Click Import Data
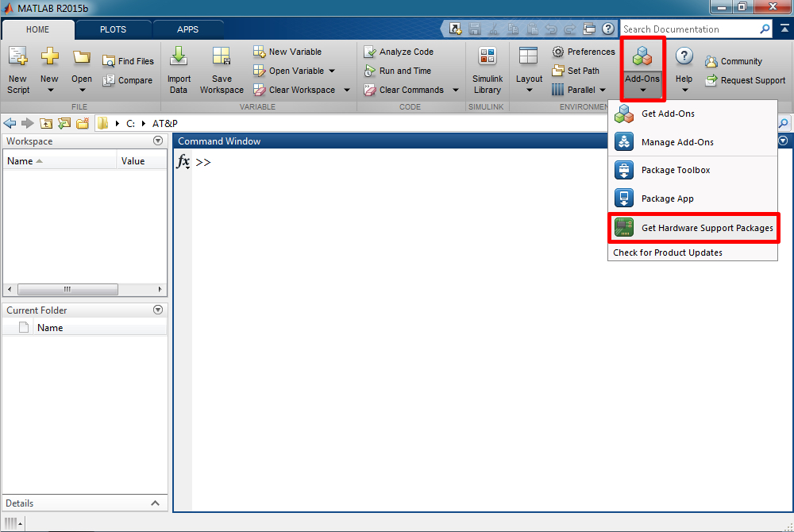 tap(179, 70)
